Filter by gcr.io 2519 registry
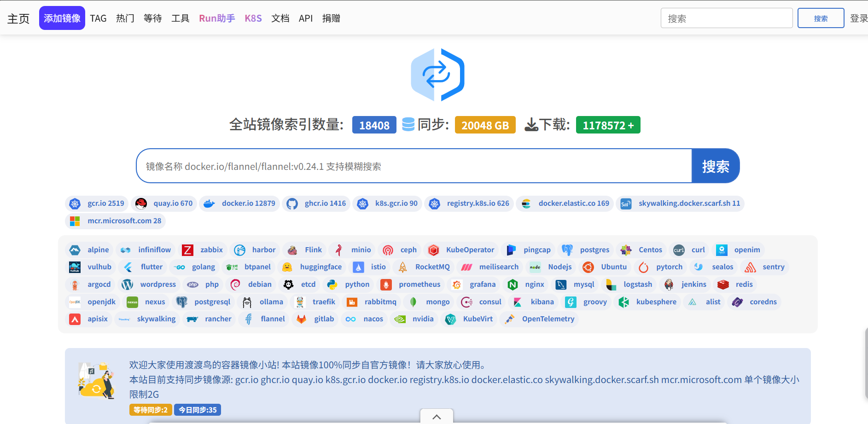868x424 pixels. (x=97, y=203)
